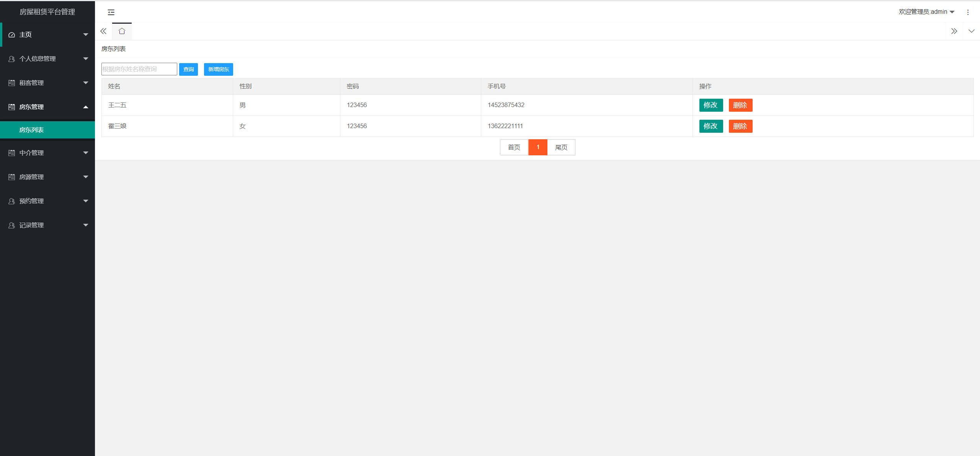Open the tab operations dropdown chevron
980x456 pixels.
[971, 31]
